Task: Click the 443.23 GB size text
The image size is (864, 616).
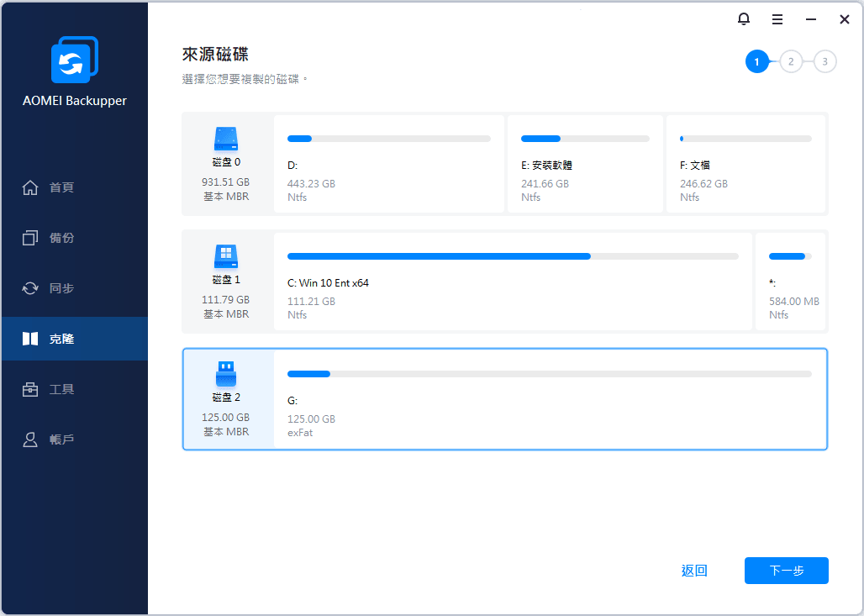Action: click(x=311, y=183)
